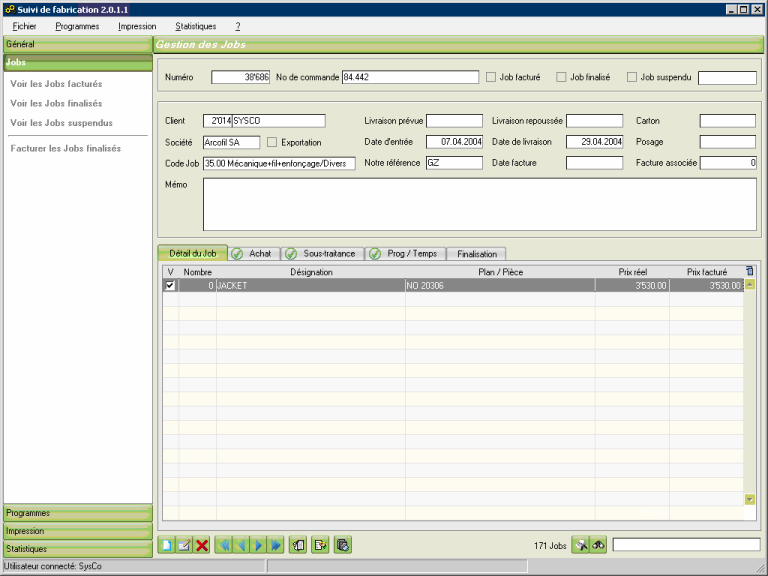Click inside the Mémo text field
Image resolution: width=768 pixels, height=576 pixels.
[x=479, y=204]
